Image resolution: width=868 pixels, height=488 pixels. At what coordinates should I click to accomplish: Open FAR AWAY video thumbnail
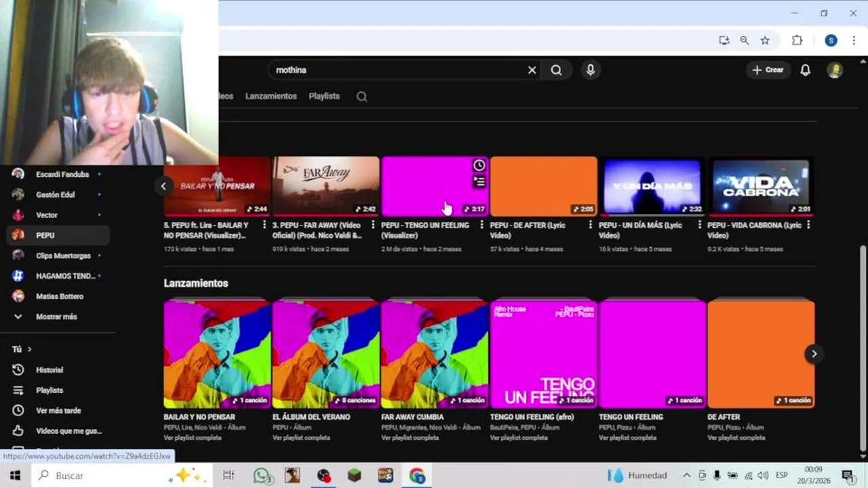click(x=325, y=186)
